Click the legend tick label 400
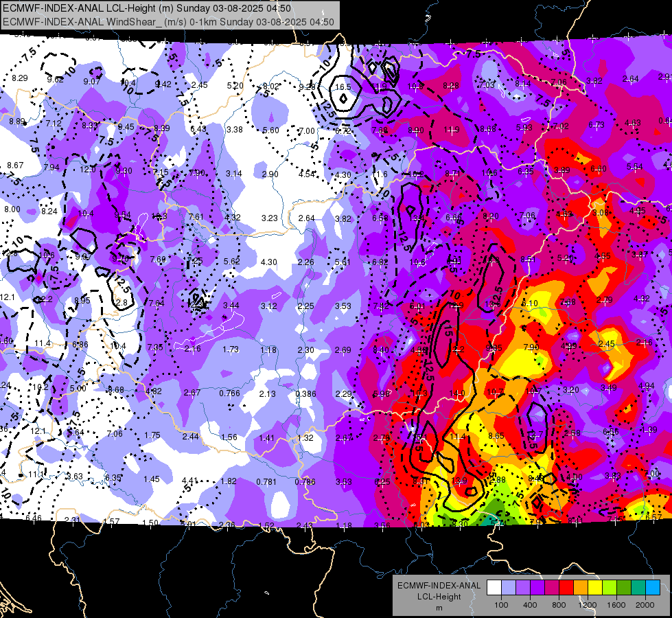This screenshot has height=618, width=672. 530,605
